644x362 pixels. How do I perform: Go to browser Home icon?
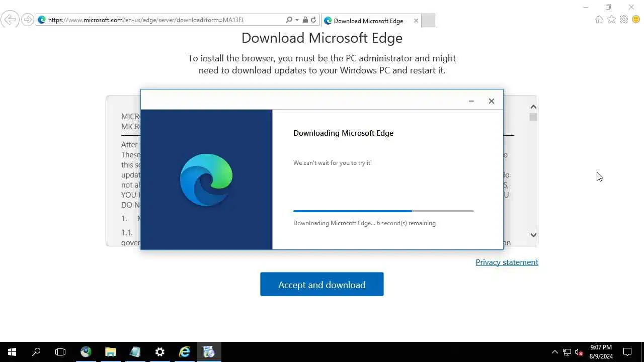[x=599, y=20]
